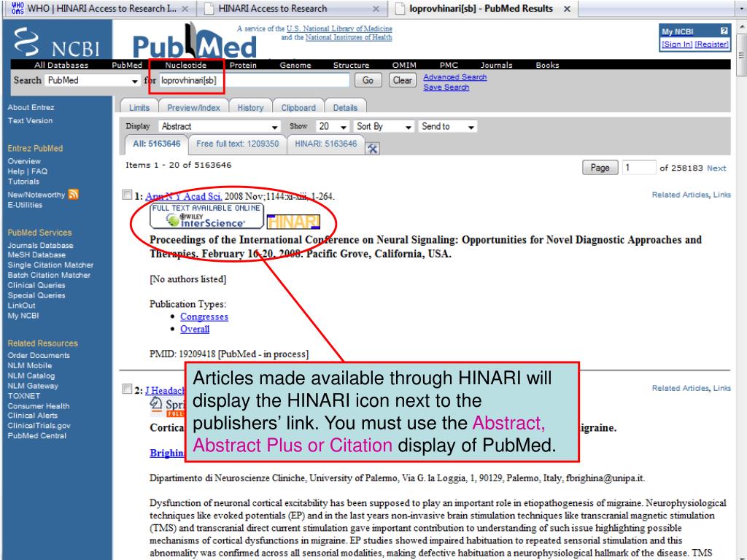Go to the Next results page
This screenshot has width=747, height=560.
point(716,168)
